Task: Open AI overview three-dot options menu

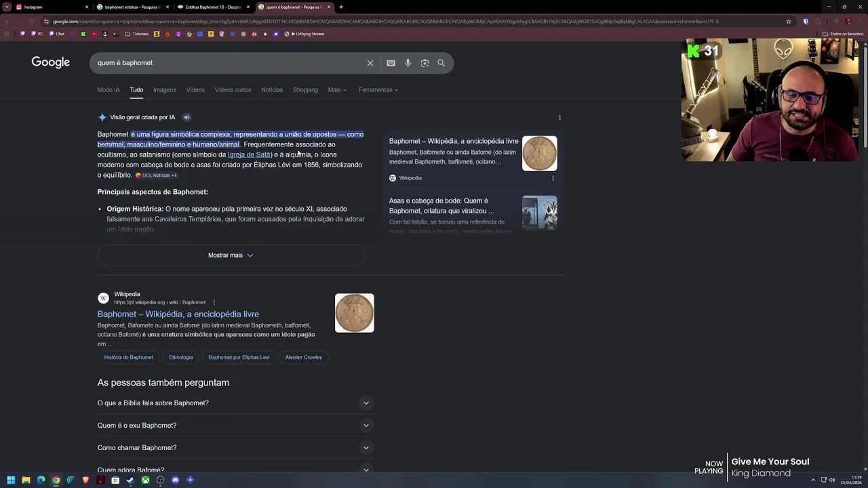Action: 559,118
